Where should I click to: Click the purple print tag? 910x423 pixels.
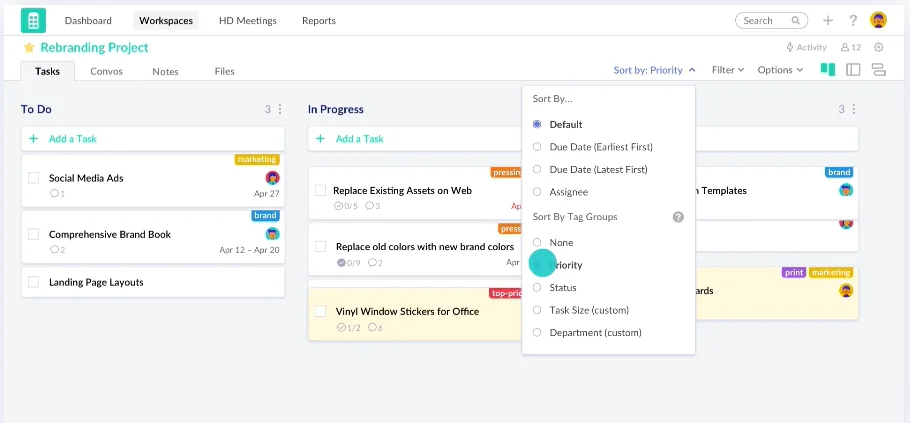pos(793,272)
